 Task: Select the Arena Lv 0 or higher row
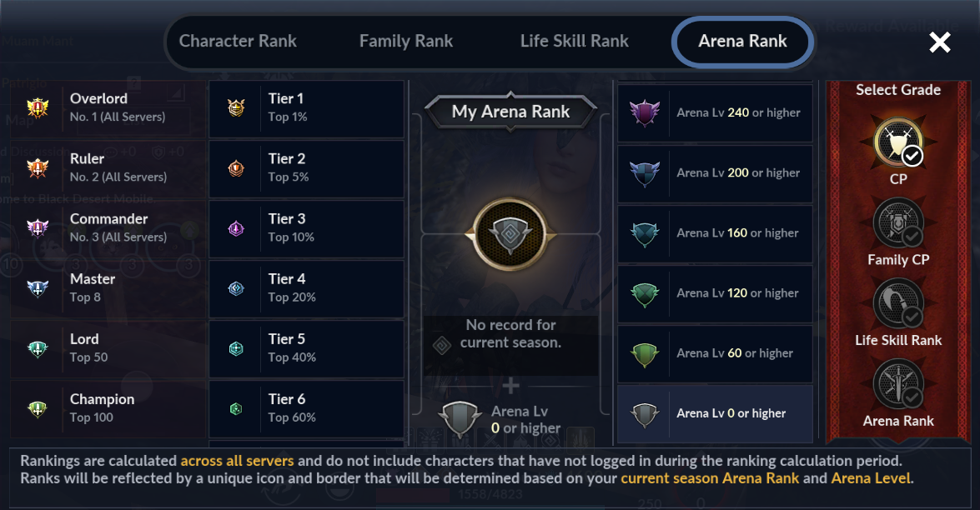715,413
